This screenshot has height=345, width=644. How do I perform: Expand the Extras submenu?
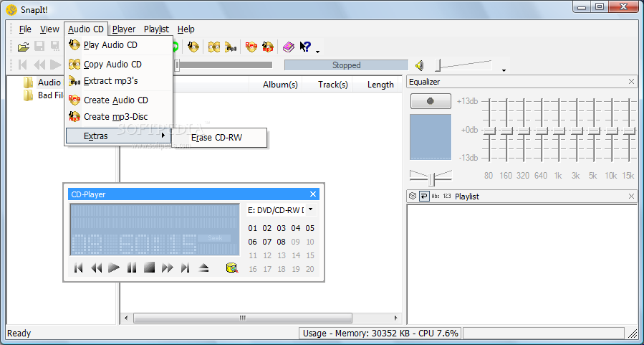[118, 136]
